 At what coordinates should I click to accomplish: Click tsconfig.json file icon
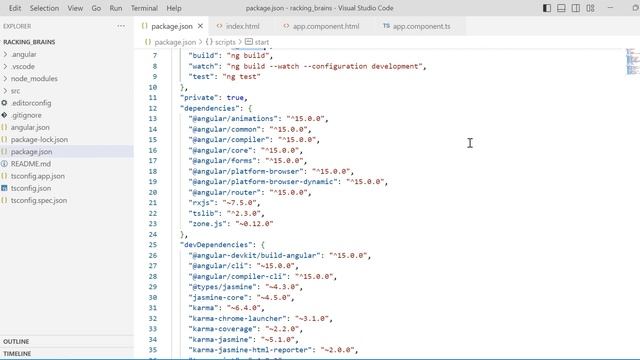click(4, 188)
